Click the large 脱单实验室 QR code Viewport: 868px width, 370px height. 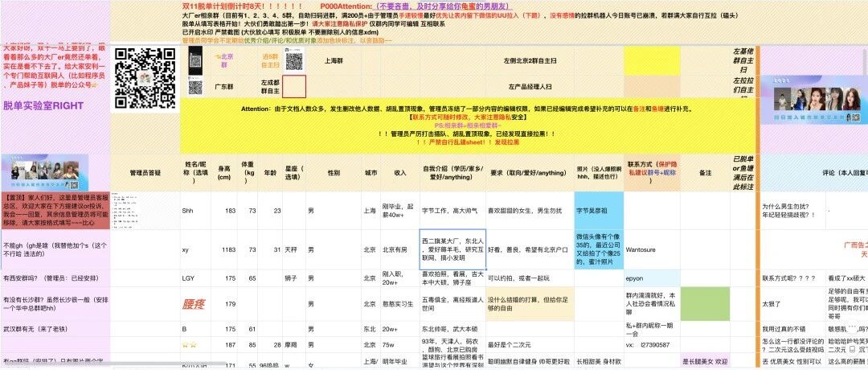145,78
